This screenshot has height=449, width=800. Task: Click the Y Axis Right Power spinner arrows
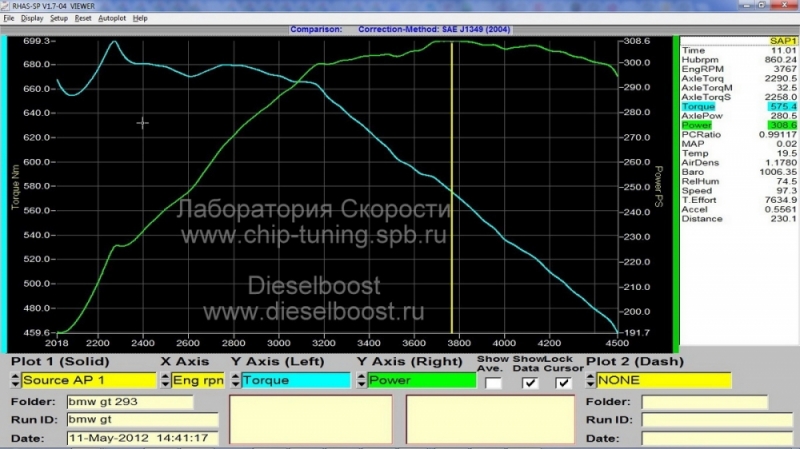pos(361,380)
